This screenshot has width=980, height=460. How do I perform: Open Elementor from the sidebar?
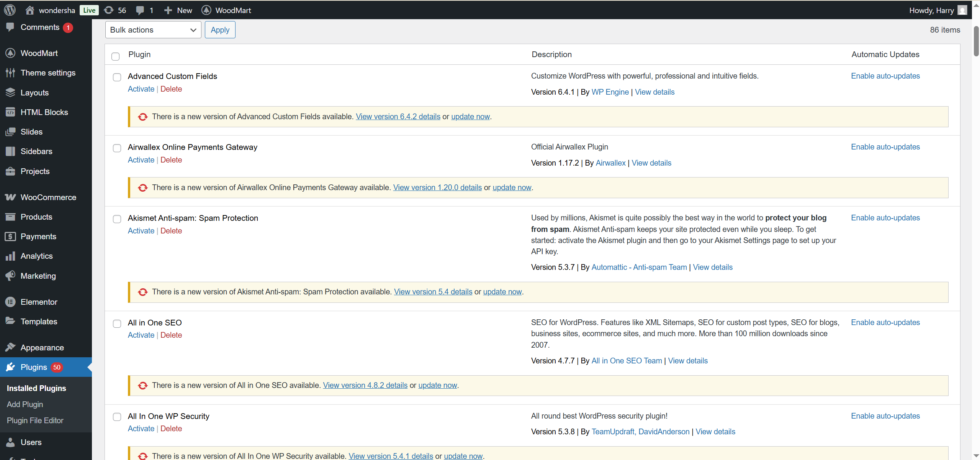point(39,302)
